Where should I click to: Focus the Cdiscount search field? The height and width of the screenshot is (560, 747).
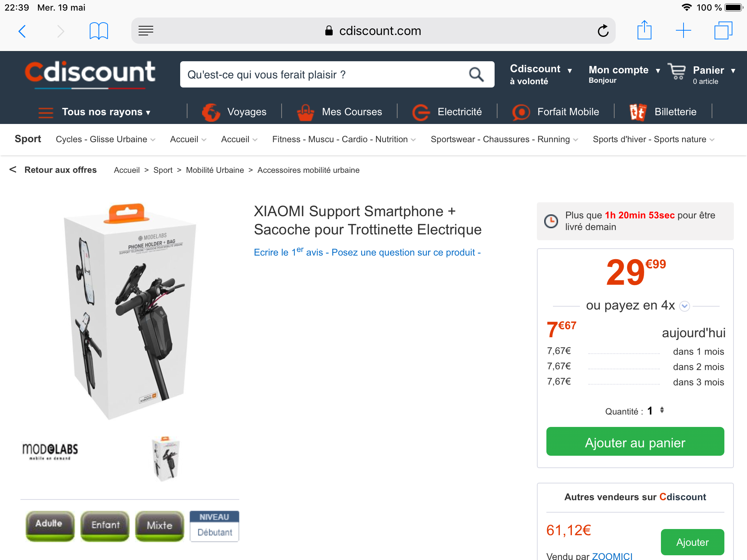[325, 75]
